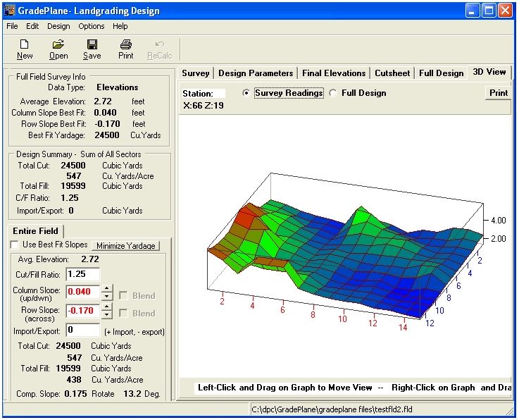Screen dimensions: 519x420
Task: Decrease Row Slope with down arrow
Action: (x=106, y=315)
